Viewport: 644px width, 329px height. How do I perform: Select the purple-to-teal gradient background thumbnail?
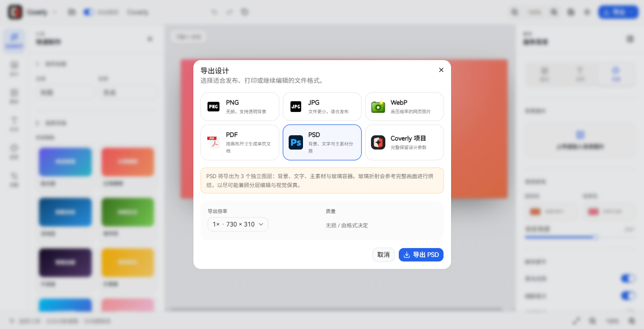coord(65,162)
